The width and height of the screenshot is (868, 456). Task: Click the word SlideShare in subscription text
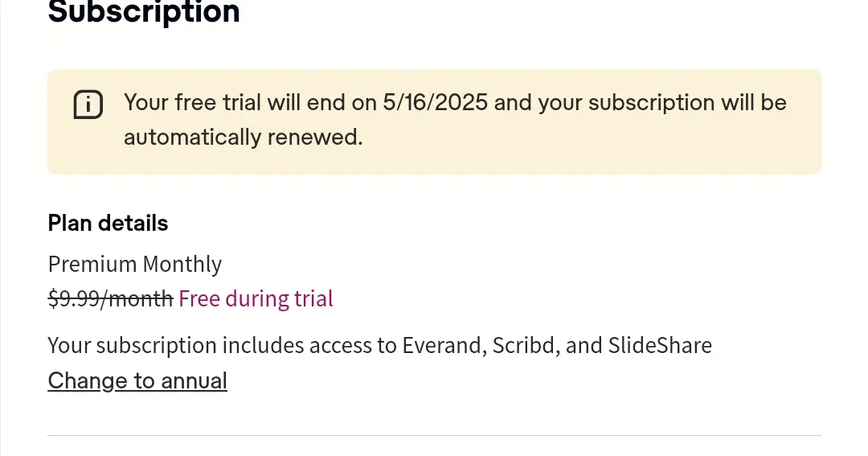coord(660,345)
